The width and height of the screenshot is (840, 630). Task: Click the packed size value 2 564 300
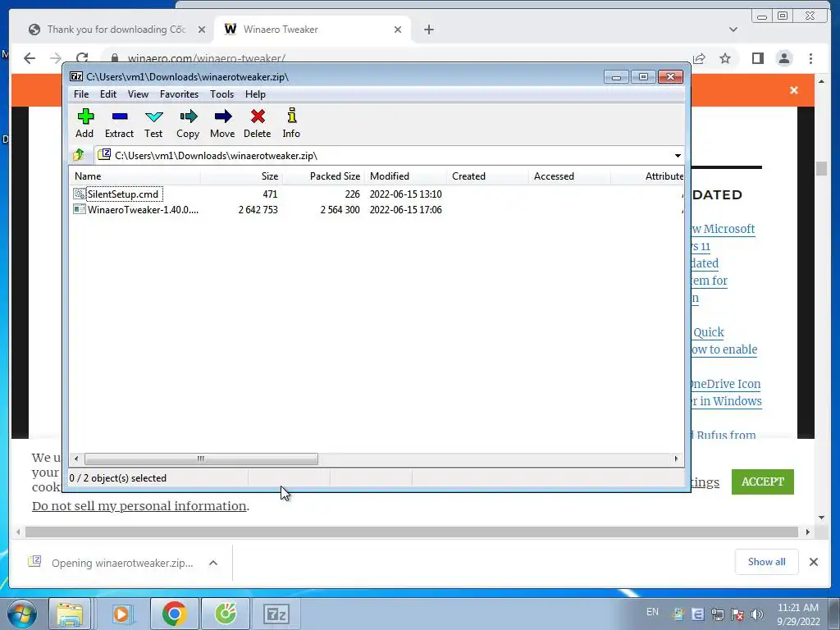point(340,209)
